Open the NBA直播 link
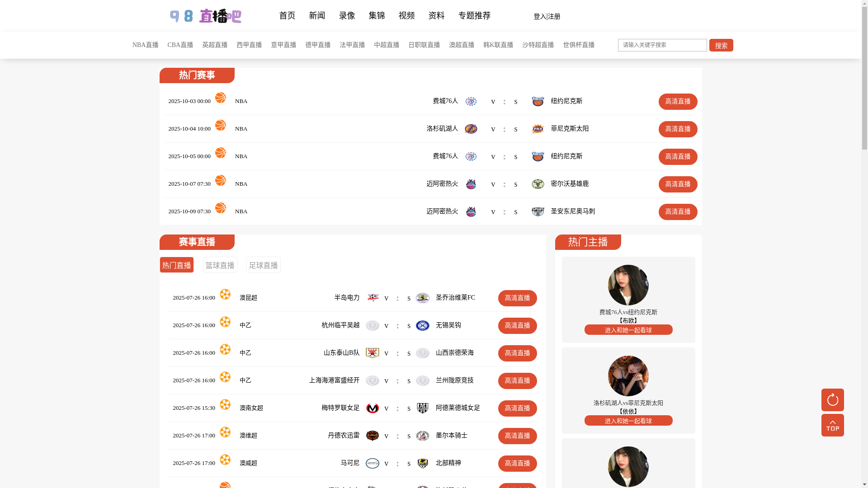Image resolution: width=868 pixels, height=488 pixels. (x=146, y=45)
